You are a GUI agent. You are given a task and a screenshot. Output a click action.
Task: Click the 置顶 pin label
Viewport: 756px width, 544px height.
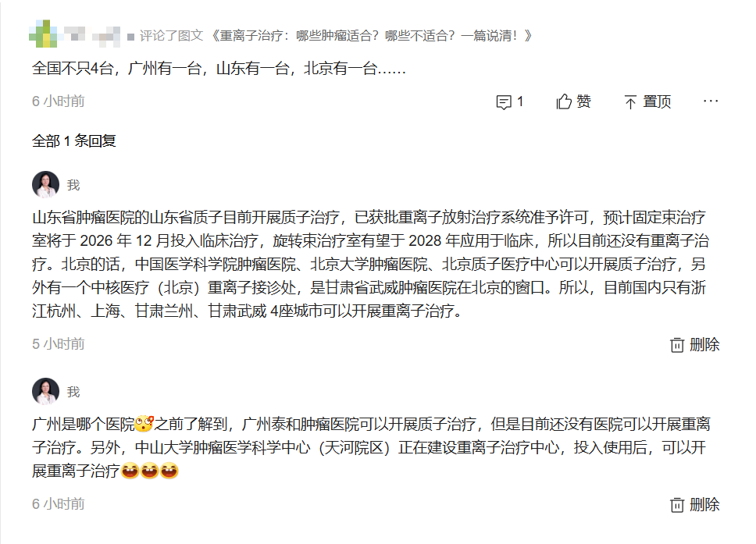pyautogui.click(x=657, y=101)
